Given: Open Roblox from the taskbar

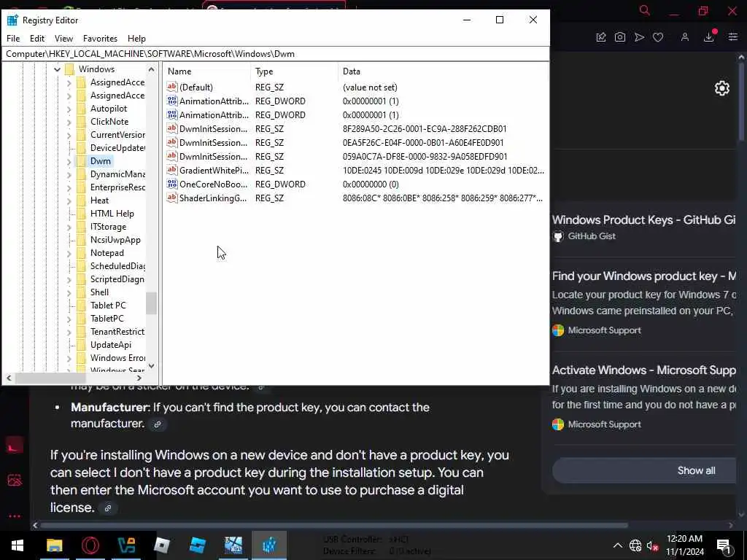Looking at the screenshot, I should pyautogui.click(x=162, y=545).
